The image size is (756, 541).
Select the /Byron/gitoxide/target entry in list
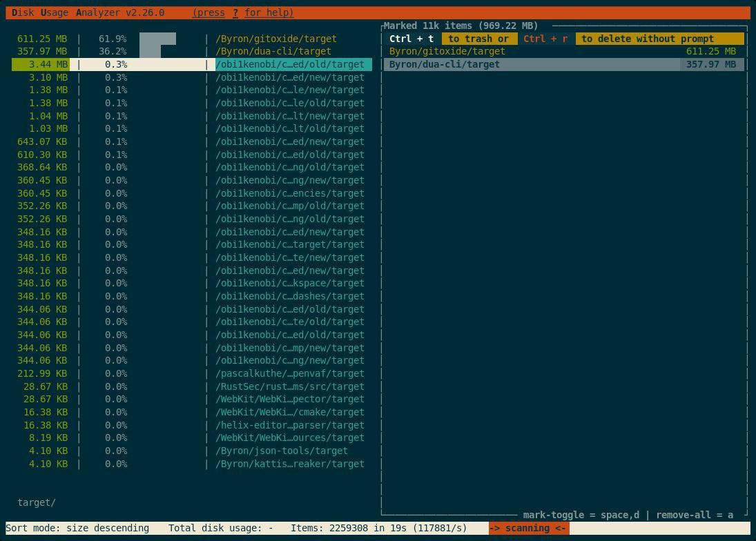[276, 39]
